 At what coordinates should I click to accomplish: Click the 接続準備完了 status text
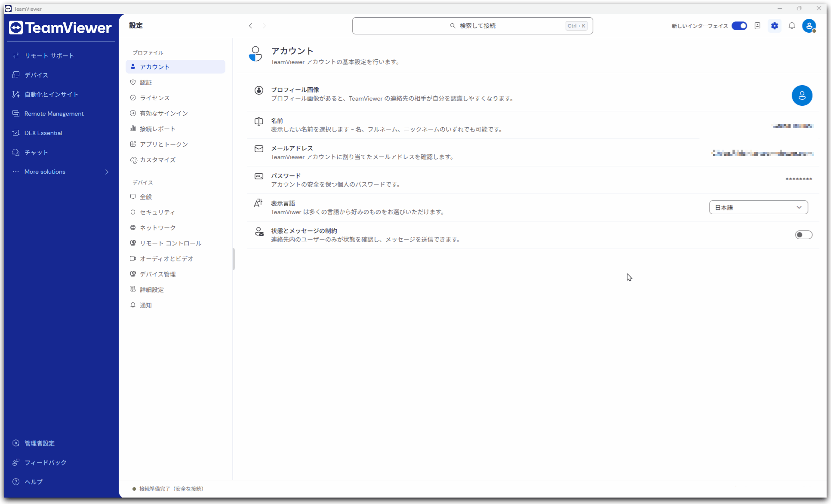pyautogui.click(x=171, y=489)
